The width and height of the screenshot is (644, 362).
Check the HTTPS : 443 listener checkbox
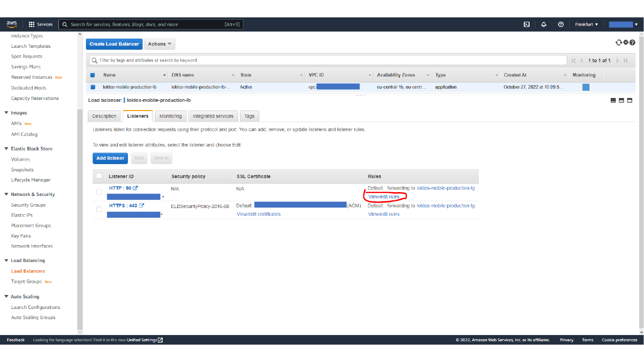[x=99, y=209]
